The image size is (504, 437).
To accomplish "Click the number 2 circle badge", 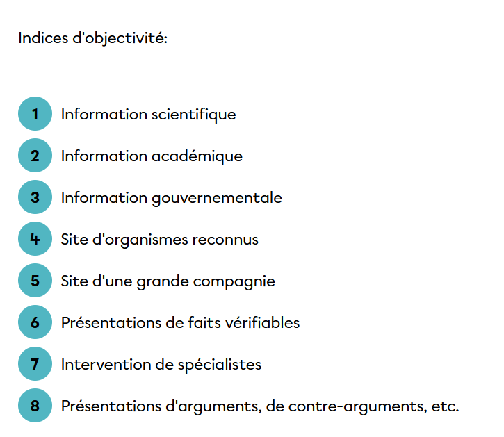I will [35, 156].
